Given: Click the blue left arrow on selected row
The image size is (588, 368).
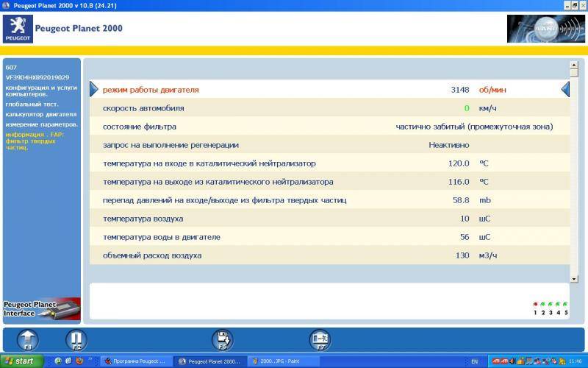Looking at the screenshot, I should click(x=565, y=89).
